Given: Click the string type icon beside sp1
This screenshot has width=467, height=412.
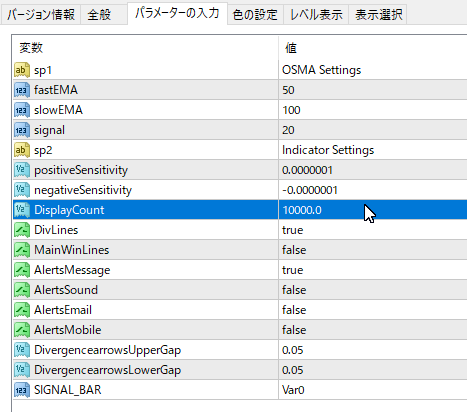Looking at the screenshot, I should tap(22, 70).
